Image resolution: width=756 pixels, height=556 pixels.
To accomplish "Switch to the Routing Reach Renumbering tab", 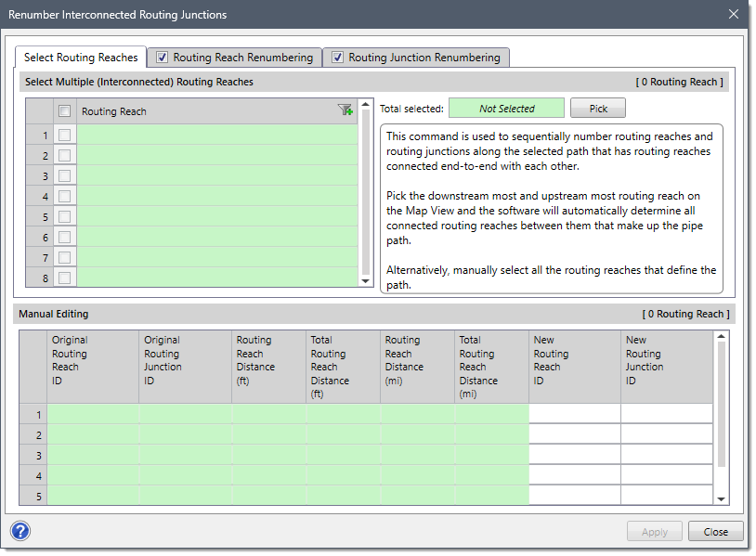I will coord(241,57).
